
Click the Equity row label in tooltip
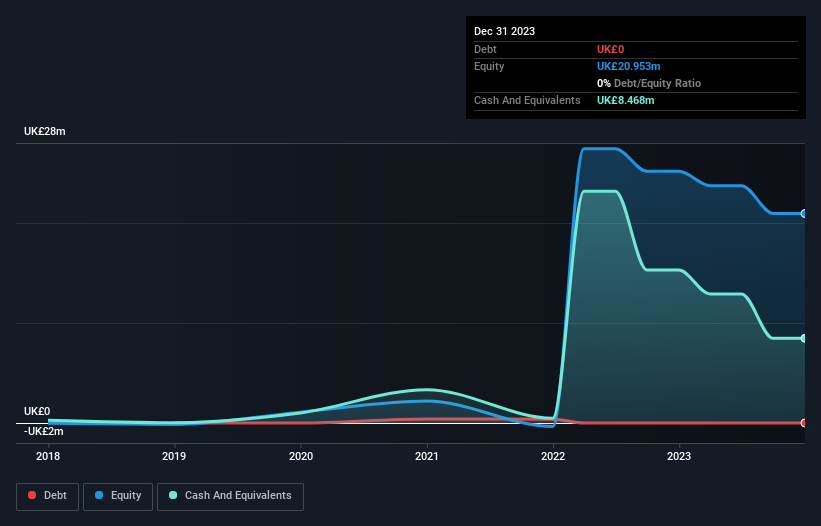(489, 66)
